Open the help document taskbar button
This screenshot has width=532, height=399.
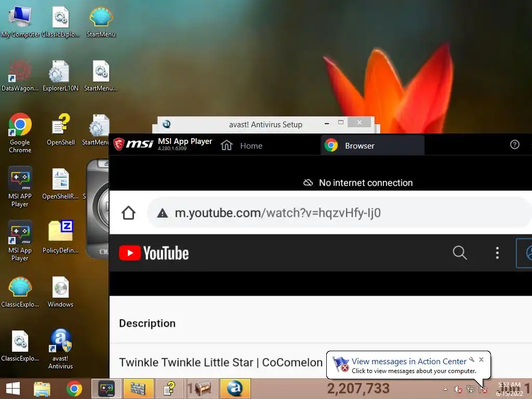click(x=169, y=389)
